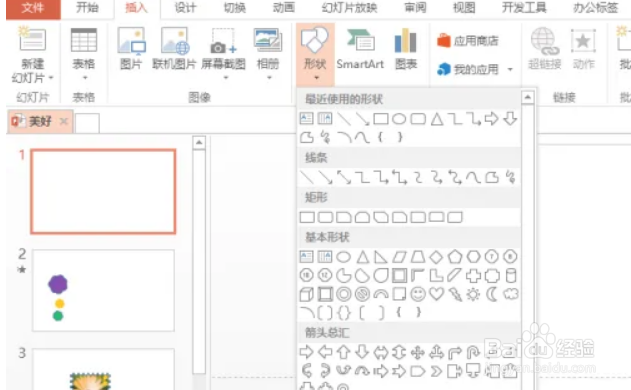The width and height of the screenshot is (631, 390).
Task: Open the 新建幻灯片 dropdown arrow
Action: (x=51, y=78)
